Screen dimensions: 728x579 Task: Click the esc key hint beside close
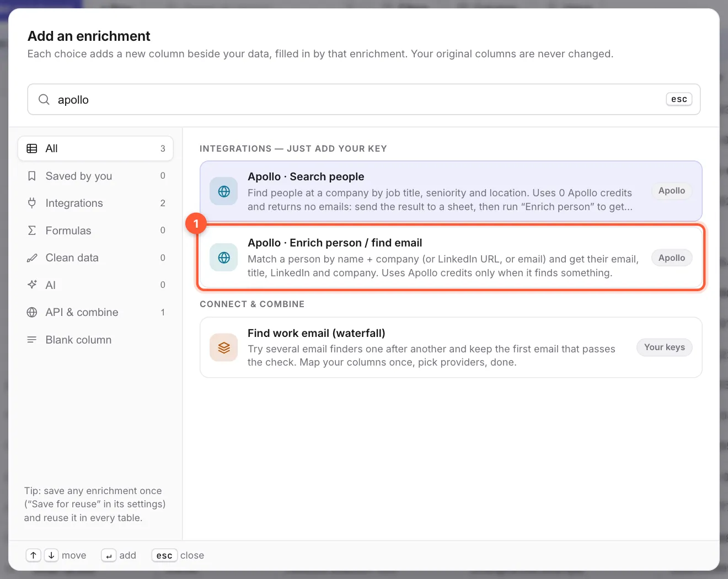click(x=164, y=555)
